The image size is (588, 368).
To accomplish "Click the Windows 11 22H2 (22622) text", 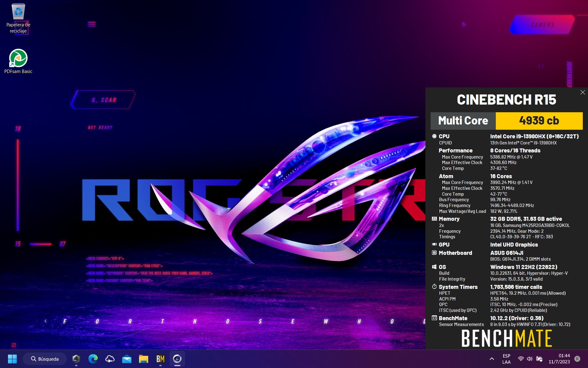I will (x=524, y=267).
